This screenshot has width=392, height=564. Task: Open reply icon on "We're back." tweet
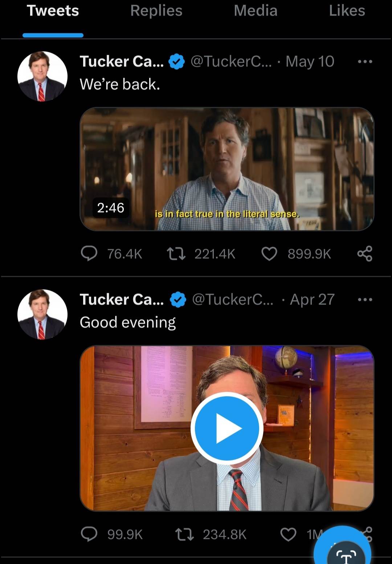coord(89,254)
